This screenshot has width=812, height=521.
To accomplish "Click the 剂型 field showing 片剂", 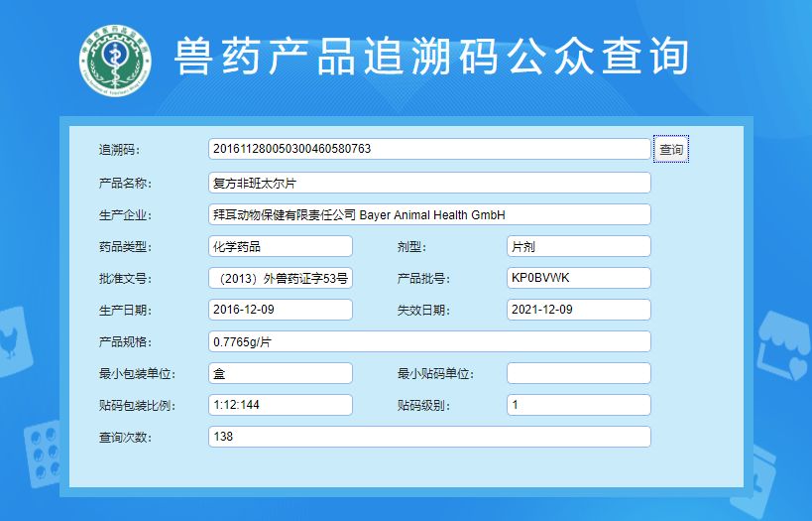I will [x=578, y=246].
